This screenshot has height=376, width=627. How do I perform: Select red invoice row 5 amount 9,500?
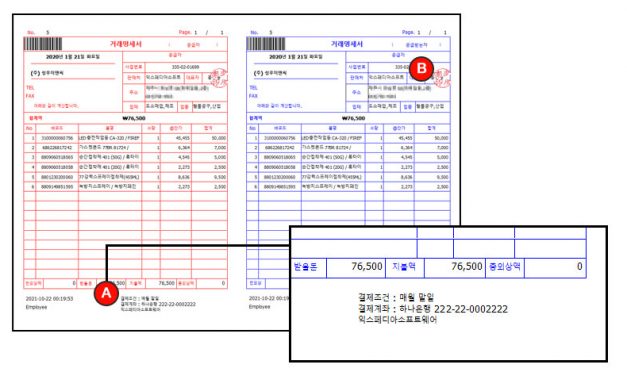click(220, 177)
